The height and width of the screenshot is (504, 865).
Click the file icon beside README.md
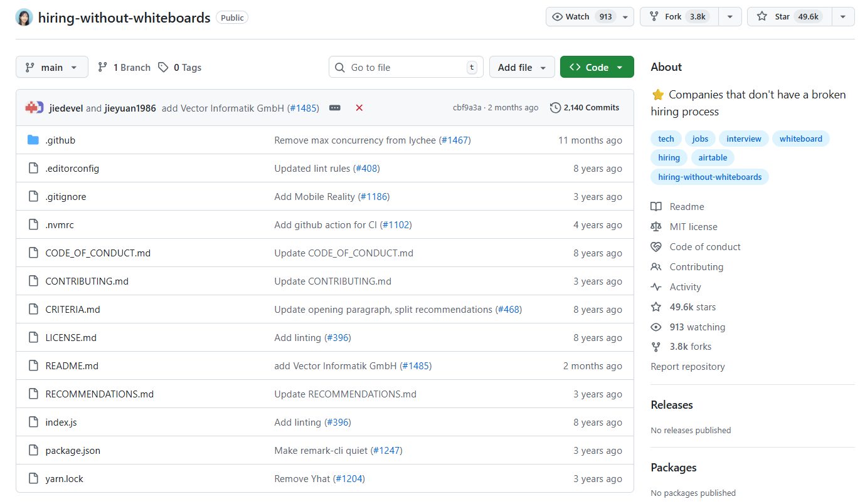tap(33, 365)
